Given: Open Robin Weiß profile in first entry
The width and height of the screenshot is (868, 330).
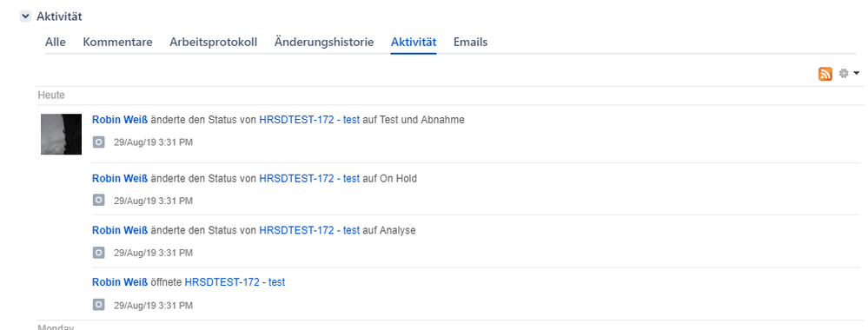Looking at the screenshot, I should (120, 120).
